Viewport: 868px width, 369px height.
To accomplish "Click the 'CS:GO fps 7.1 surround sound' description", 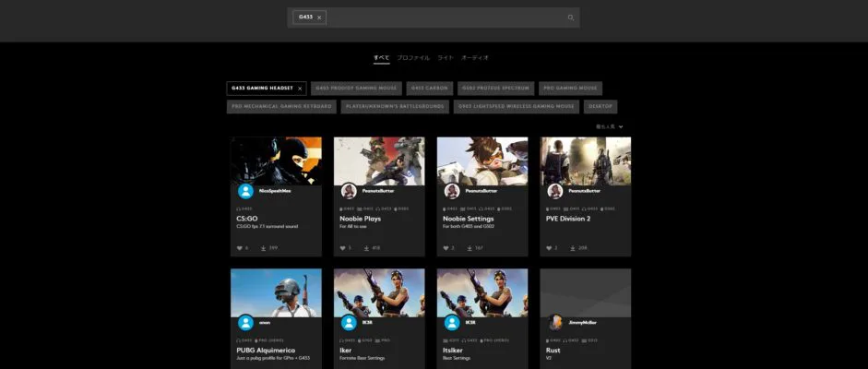I will click(267, 227).
